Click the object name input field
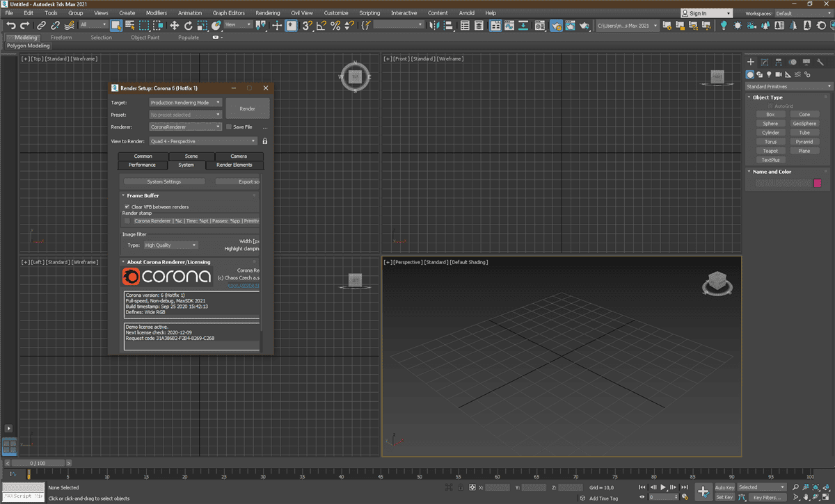The height and width of the screenshot is (504, 835). point(784,183)
